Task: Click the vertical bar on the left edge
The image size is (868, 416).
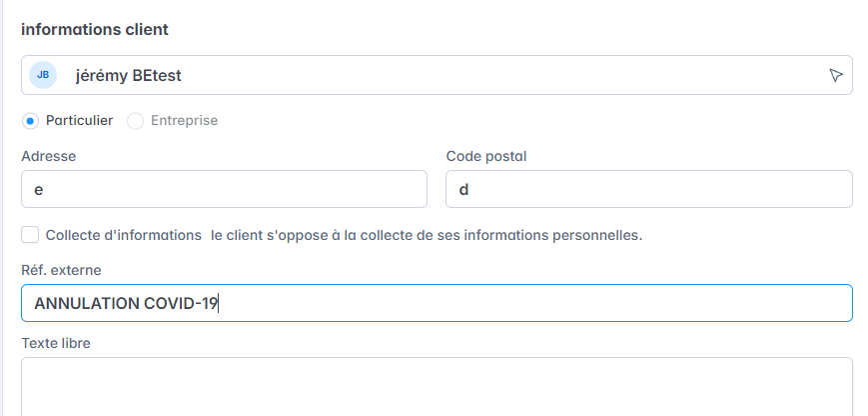Action: pos(2,208)
